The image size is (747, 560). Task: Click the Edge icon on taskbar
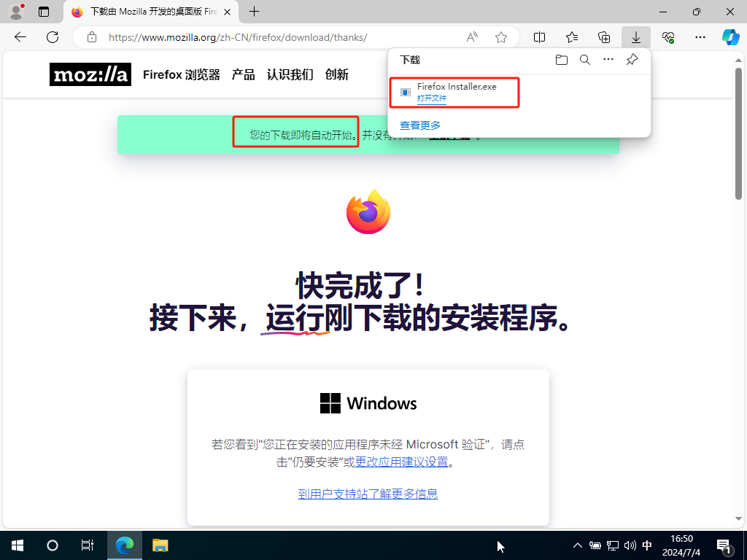[x=125, y=545]
